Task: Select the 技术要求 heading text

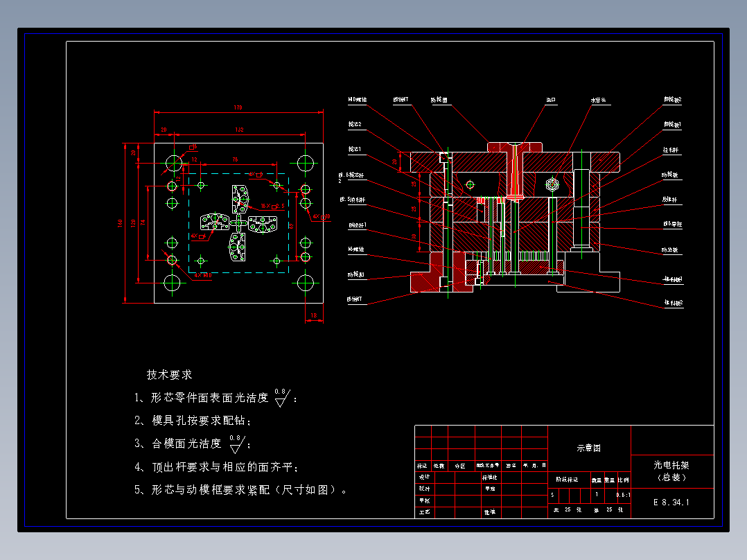Action: 169,375
